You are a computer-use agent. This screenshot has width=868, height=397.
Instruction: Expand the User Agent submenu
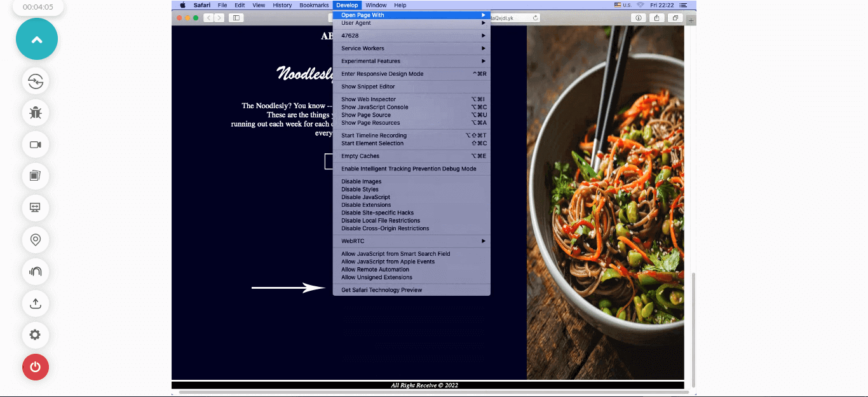coord(412,23)
